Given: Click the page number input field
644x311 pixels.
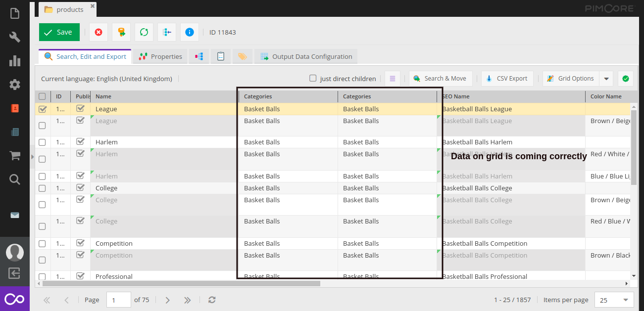Looking at the screenshot, I should (119, 300).
